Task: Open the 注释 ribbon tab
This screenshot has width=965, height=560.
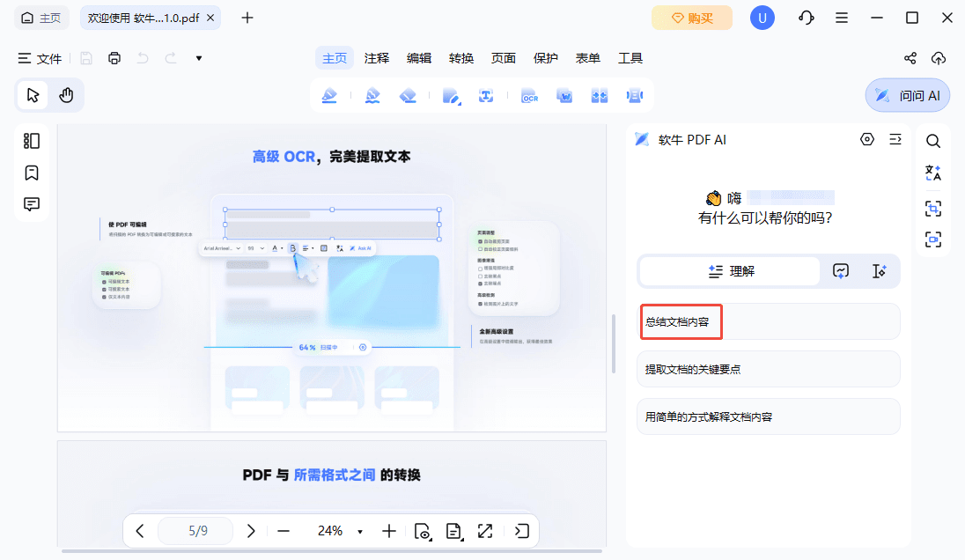Action: (377, 58)
